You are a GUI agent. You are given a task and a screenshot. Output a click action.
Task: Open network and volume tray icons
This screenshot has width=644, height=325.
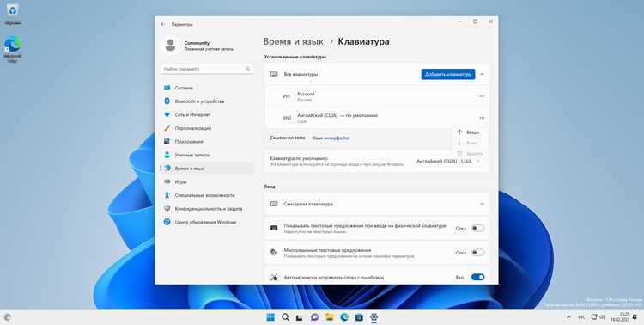pos(598,316)
